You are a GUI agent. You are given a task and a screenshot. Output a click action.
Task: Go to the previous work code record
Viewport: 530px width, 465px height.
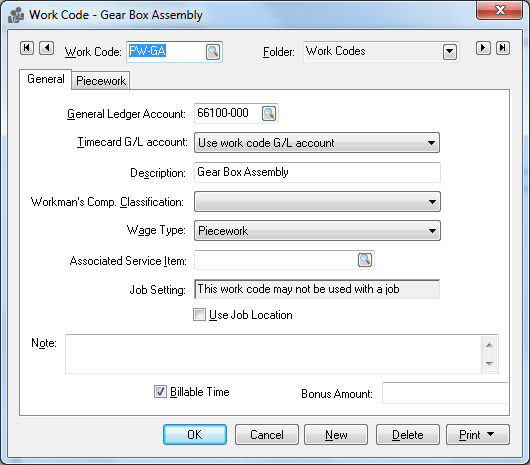coord(47,48)
